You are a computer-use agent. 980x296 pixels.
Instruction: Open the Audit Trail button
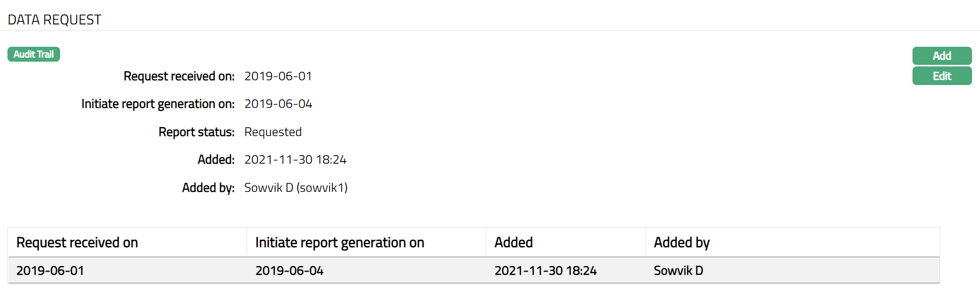(33, 54)
